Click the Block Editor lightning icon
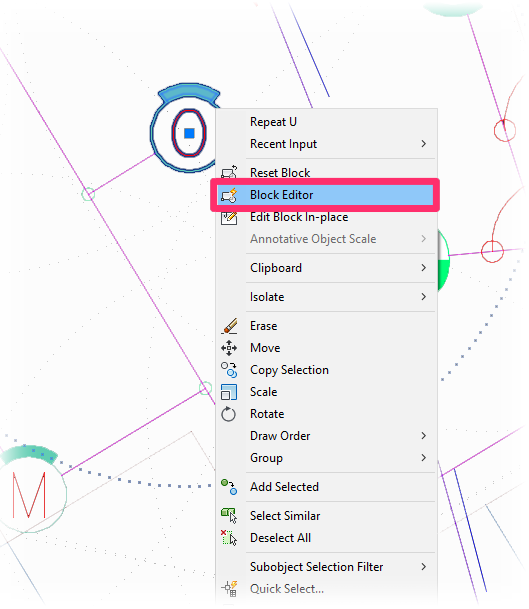Image resolution: width=529 pixels, height=609 pixels. coord(229,195)
